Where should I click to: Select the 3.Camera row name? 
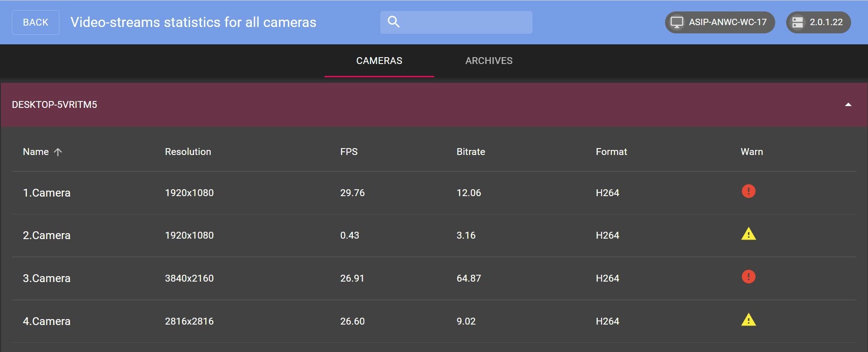[x=47, y=278]
